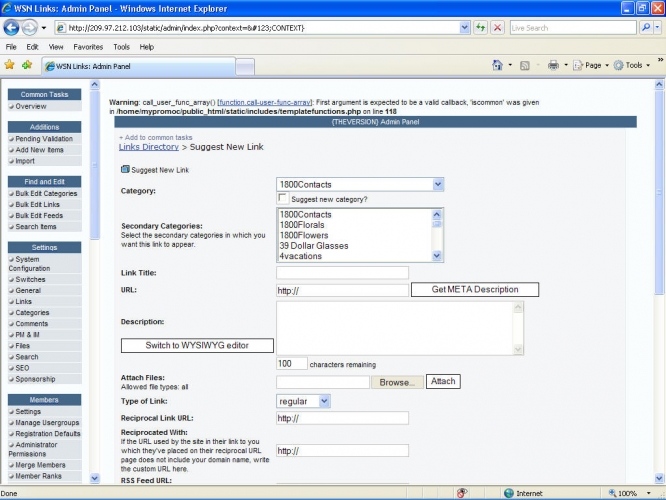Click the browser Back arrow button
The height and width of the screenshot is (500, 666).
[13, 27]
